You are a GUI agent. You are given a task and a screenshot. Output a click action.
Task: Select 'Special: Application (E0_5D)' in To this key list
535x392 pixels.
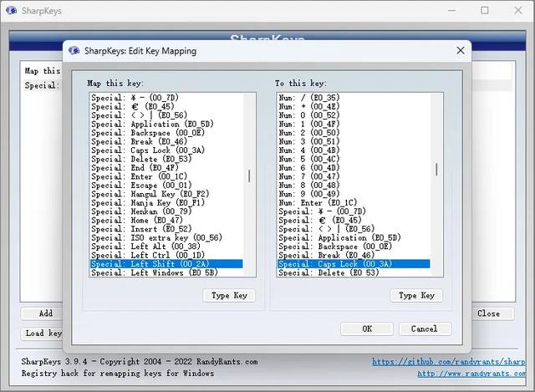tap(354, 238)
